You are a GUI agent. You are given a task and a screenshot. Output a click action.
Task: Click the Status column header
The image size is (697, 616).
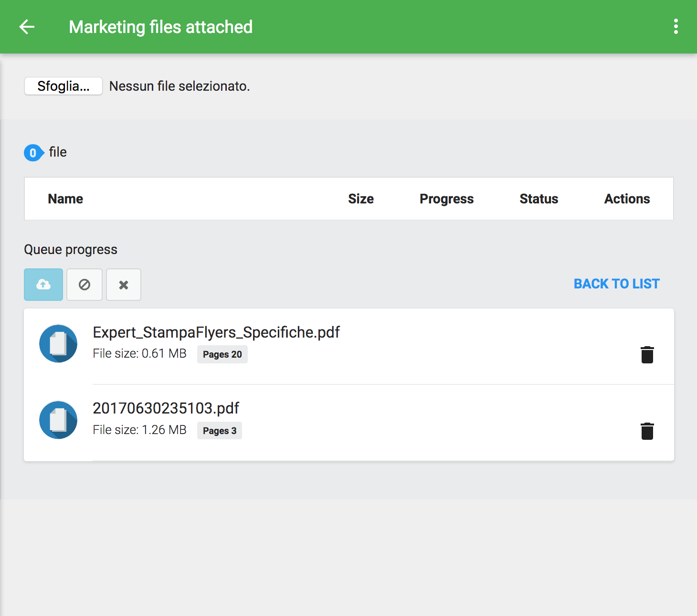click(539, 199)
